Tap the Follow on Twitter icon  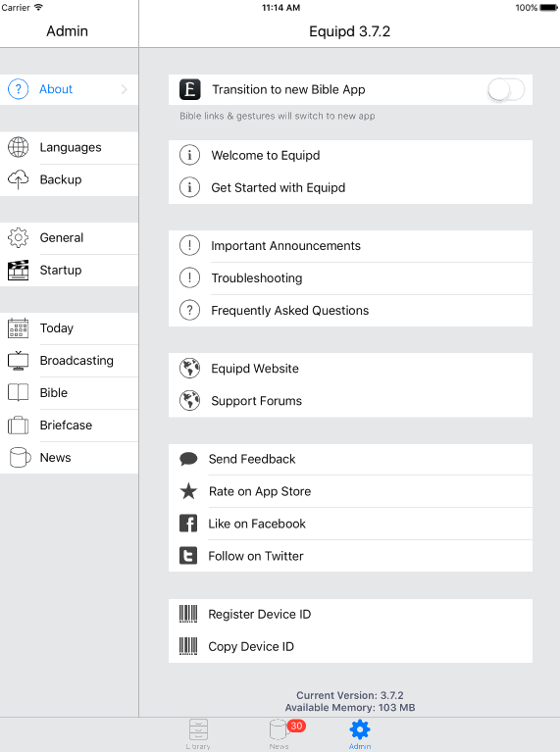(188, 555)
